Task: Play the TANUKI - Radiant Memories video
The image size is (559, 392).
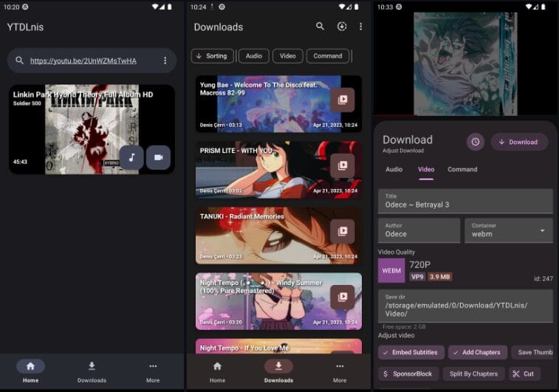Action: click(342, 231)
